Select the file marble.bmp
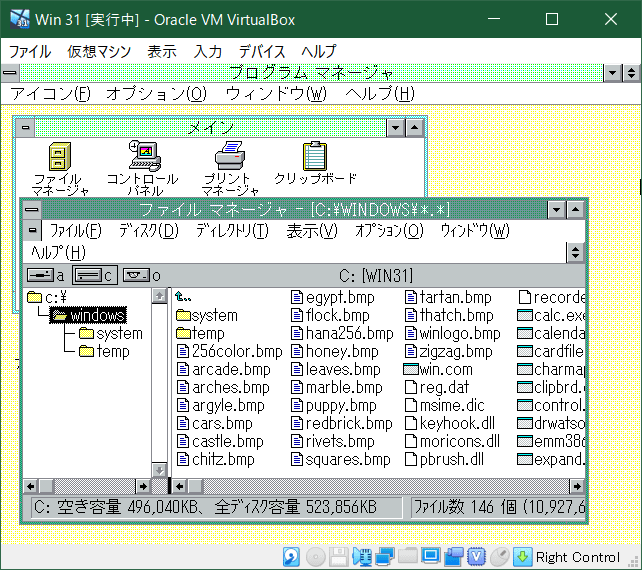The height and width of the screenshot is (570, 642). point(337,387)
